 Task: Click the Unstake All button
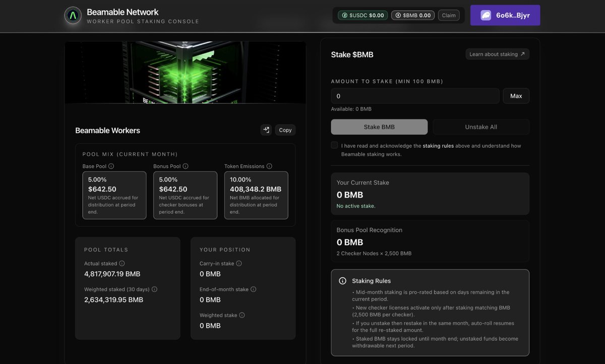[x=481, y=127]
